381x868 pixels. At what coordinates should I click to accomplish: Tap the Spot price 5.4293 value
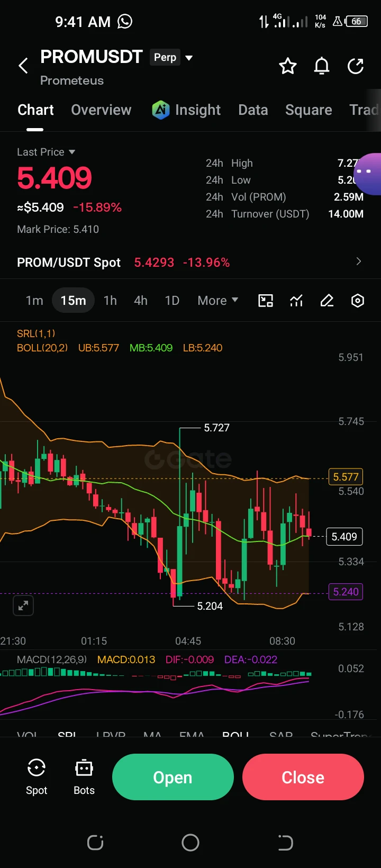point(154,263)
